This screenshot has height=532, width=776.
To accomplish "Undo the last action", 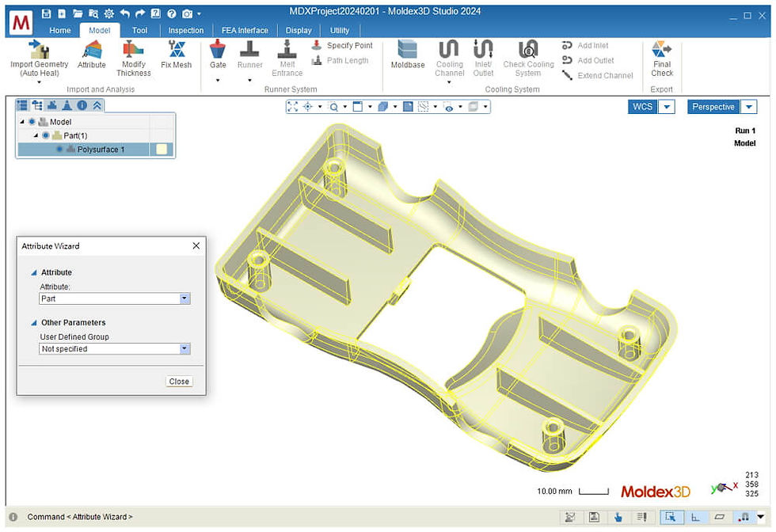I will coord(125,13).
